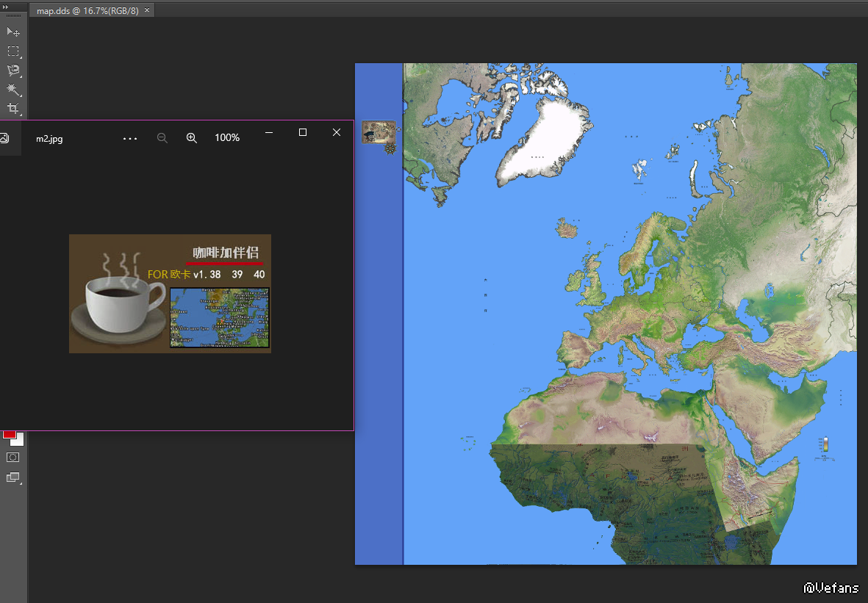
Task: Pick the Magnetic Lasso tool
Action: (x=12, y=71)
